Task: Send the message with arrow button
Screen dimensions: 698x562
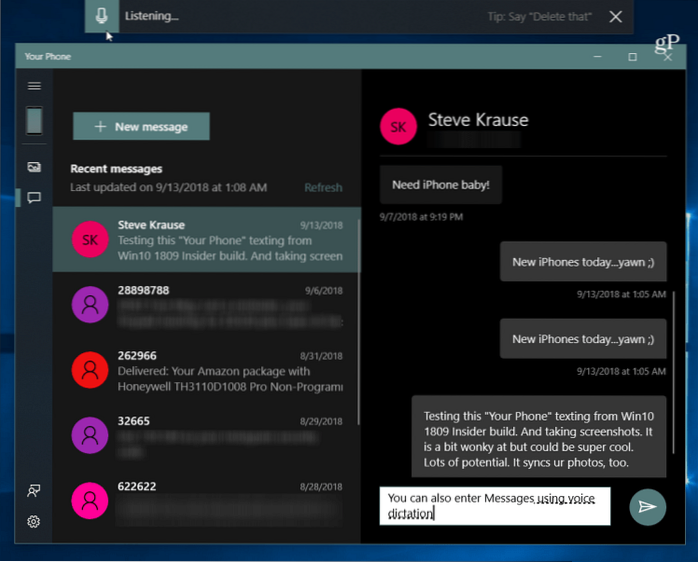Action: (x=647, y=507)
